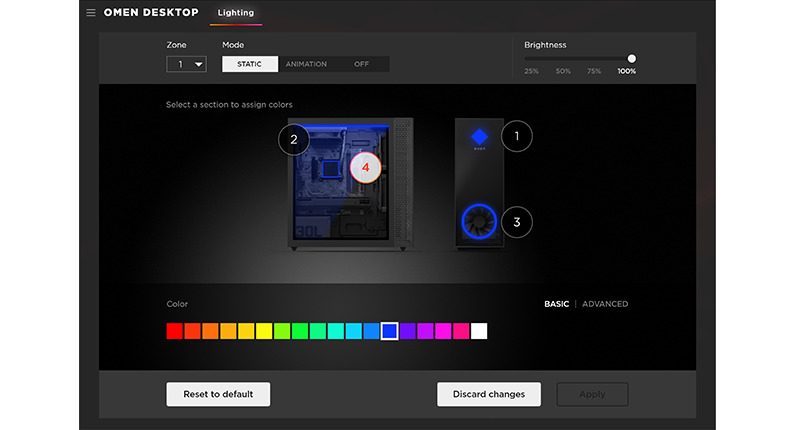The image size is (795, 430).
Task: Switch lighting mode to Animation
Action: 306,64
